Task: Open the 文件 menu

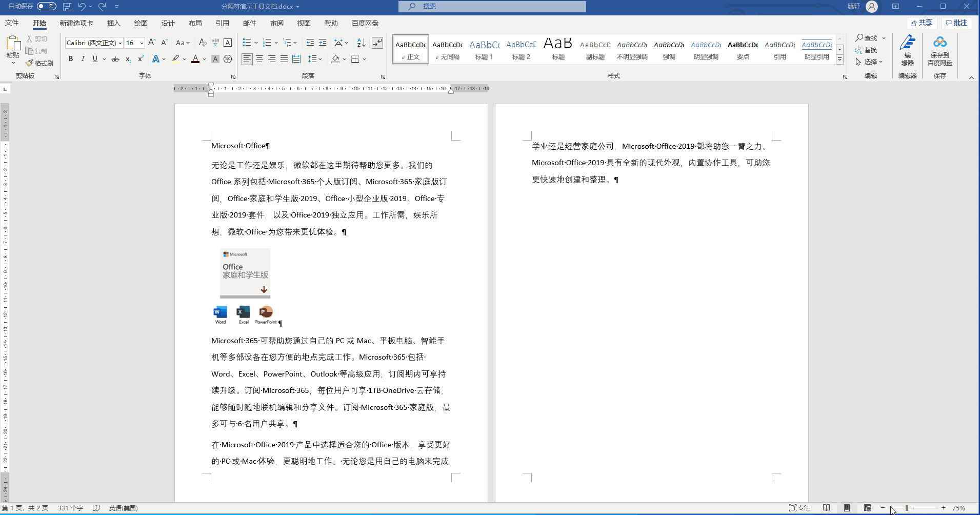Action: (x=12, y=23)
